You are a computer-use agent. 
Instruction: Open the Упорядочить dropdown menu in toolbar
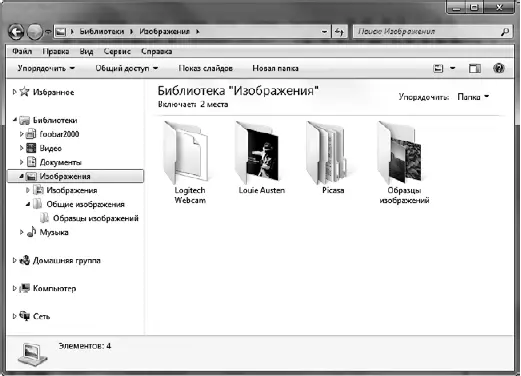(46, 68)
